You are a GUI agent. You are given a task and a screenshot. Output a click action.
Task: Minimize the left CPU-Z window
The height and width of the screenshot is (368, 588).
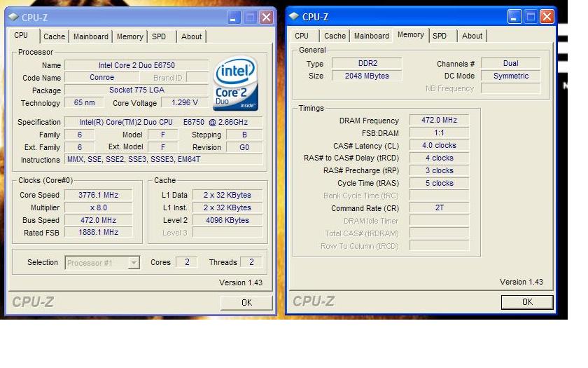coord(234,18)
